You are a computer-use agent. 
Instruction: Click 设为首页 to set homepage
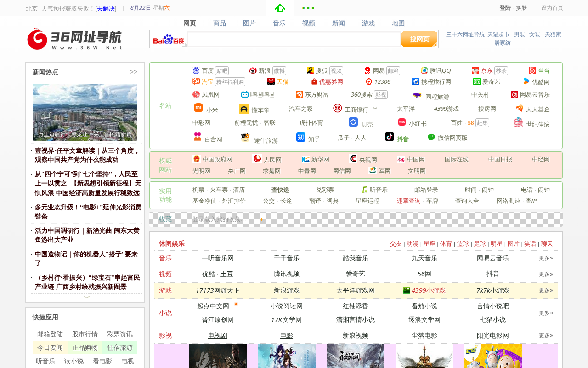[552, 8]
